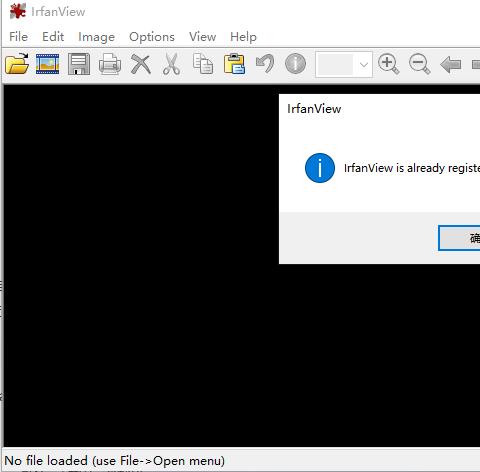The image size is (480, 472).
Task: Click the Undo arrow icon
Action: 265,63
